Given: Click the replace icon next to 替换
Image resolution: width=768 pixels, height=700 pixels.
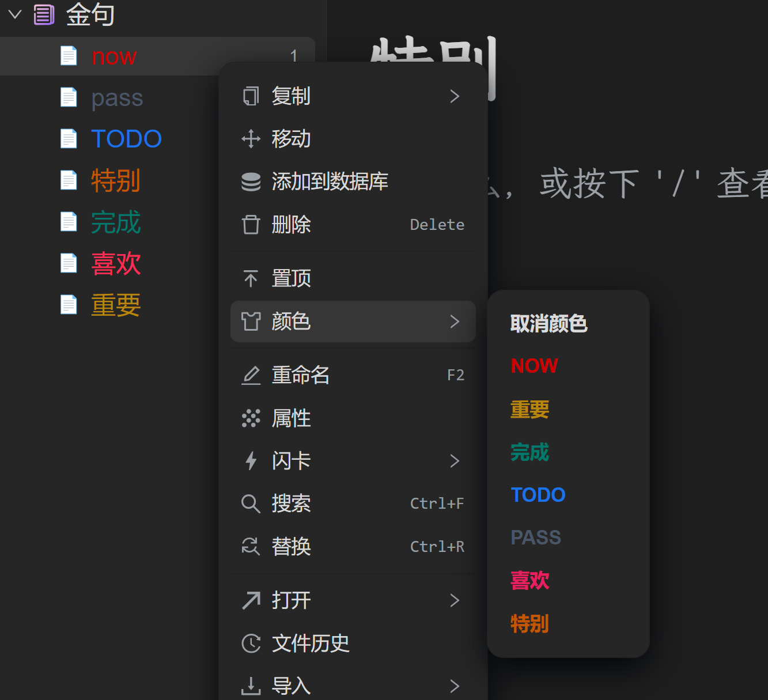Looking at the screenshot, I should tap(251, 546).
